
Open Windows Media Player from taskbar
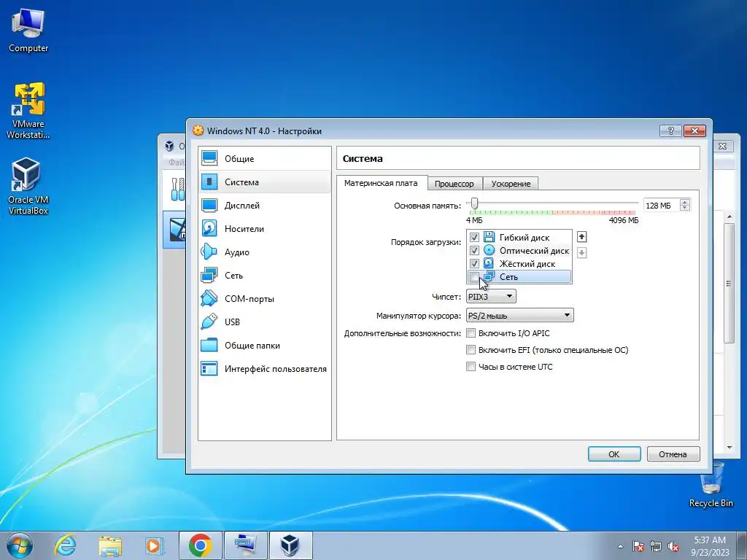[x=155, y=545]
